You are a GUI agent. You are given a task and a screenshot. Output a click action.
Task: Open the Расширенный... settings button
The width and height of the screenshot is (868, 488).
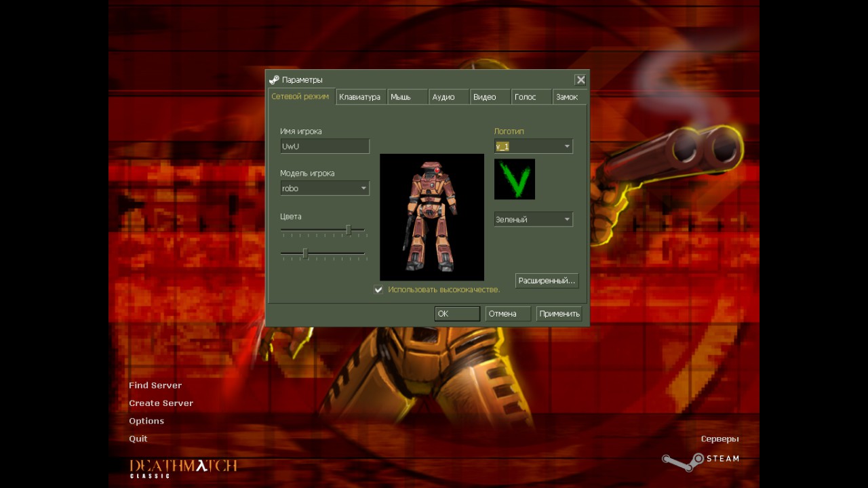547,281
